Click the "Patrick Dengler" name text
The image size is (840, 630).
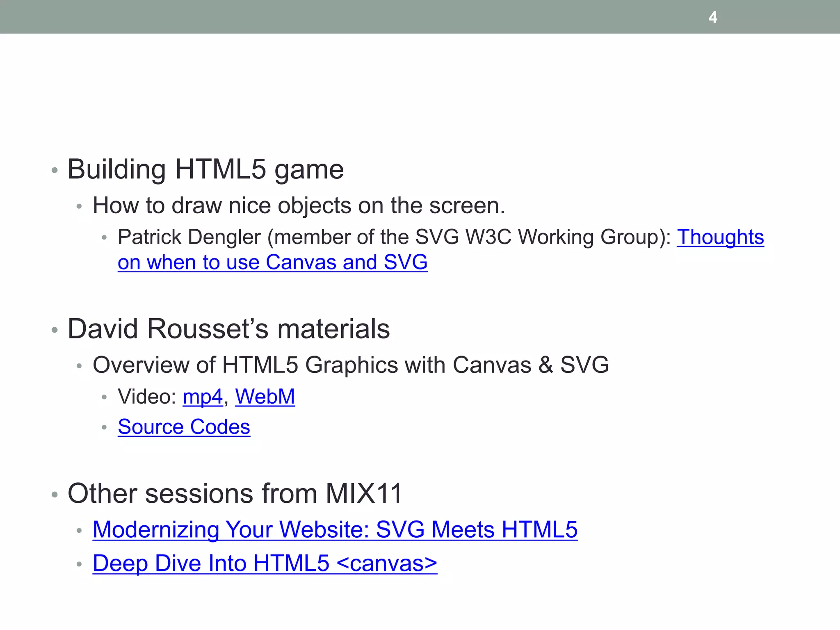[x=189, y=237]
